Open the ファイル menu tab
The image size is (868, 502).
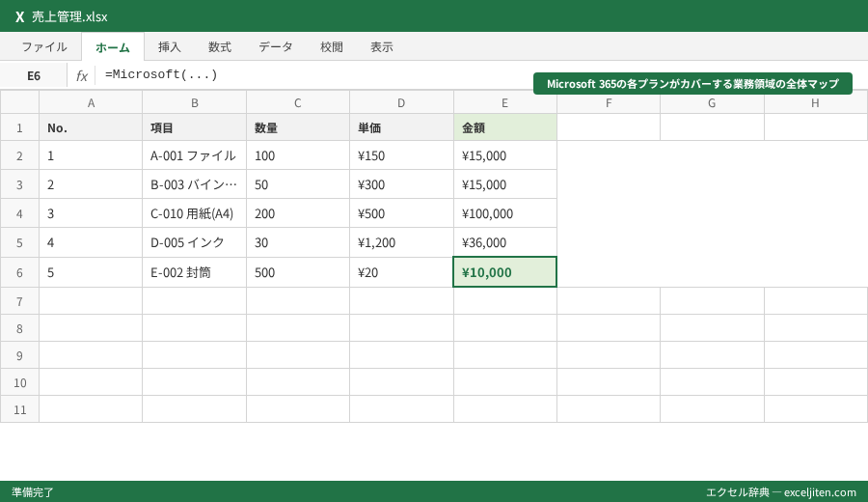pyautogui.click(x=44, y=47)
